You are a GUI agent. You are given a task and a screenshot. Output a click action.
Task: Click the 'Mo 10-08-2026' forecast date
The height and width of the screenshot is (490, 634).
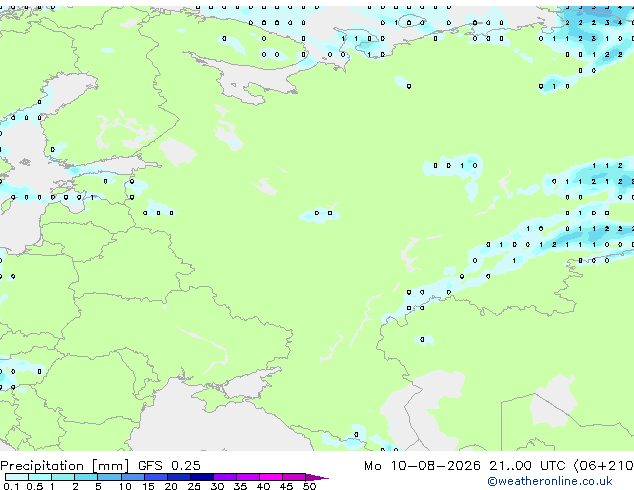tap(423, 466)
